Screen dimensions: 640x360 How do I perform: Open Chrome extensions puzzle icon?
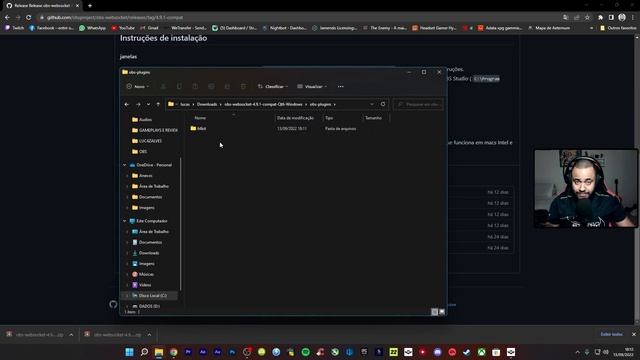600,18
